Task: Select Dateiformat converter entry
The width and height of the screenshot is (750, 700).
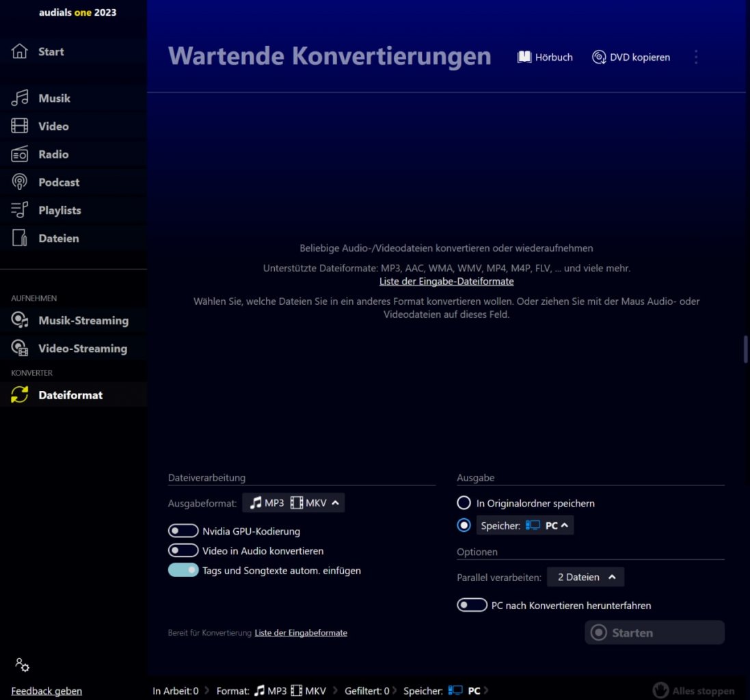Action: [x=73, y=394]
